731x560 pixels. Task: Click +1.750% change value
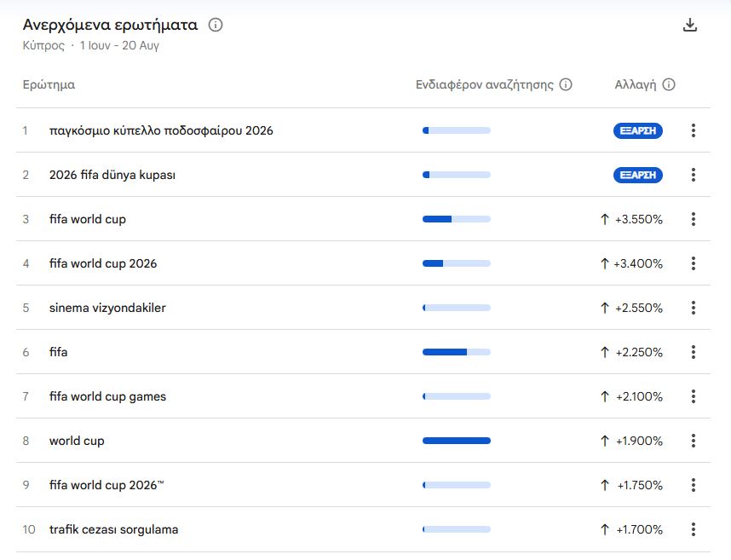coord(640,485)
